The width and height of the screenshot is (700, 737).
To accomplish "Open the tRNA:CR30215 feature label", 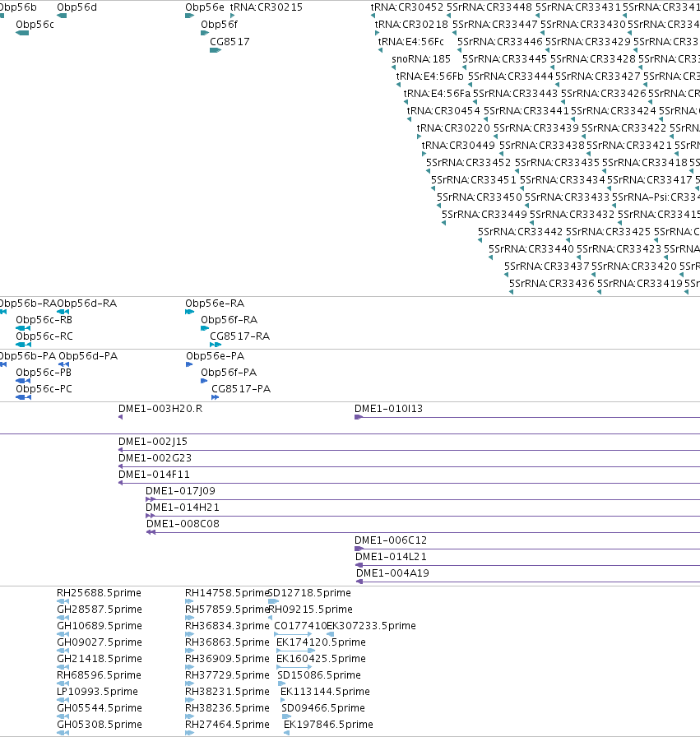I will point(266,7).
